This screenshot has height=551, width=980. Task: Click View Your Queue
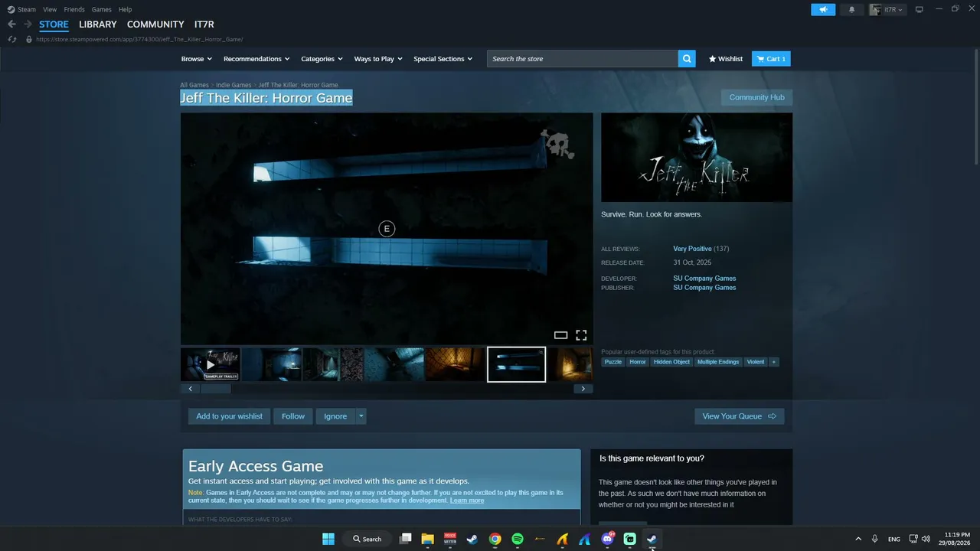pyautogui.click(x=739, y=416)
